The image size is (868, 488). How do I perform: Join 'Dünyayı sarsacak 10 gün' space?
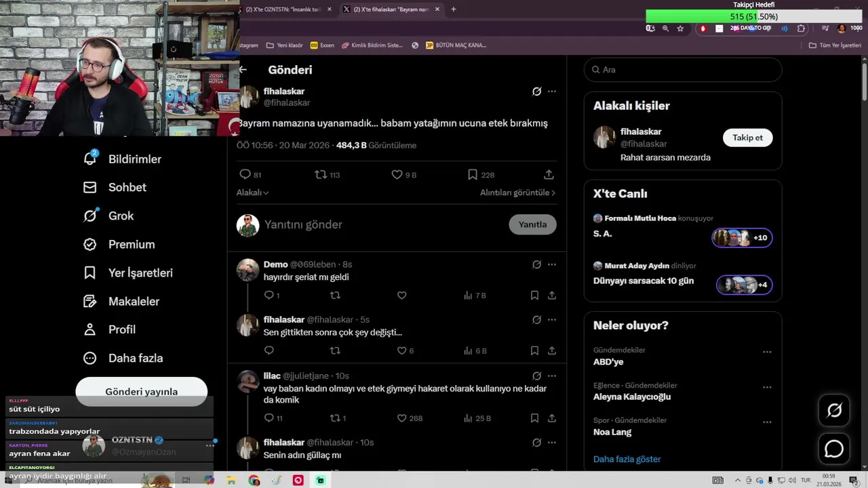[x=744, y=285]
